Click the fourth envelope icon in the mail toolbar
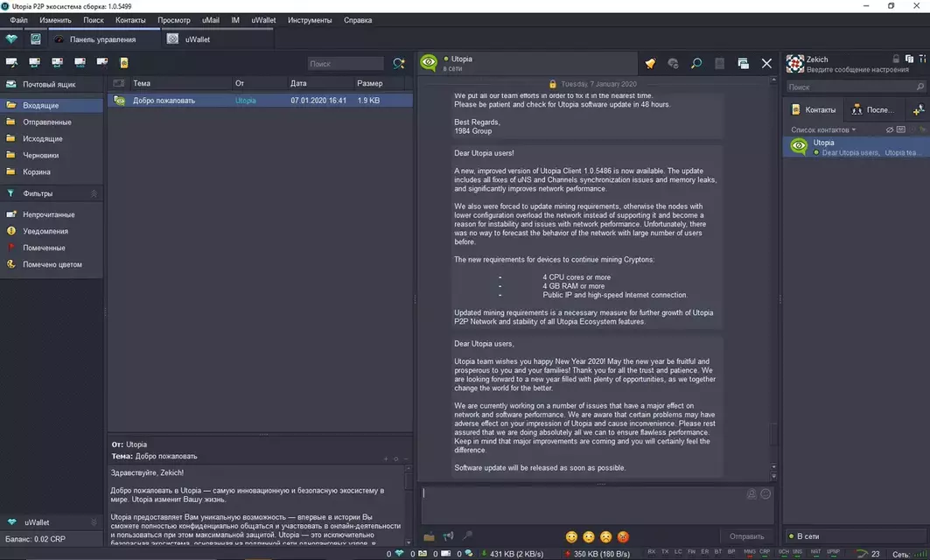Viewport: 930px width, 560px height. [80, 62]
